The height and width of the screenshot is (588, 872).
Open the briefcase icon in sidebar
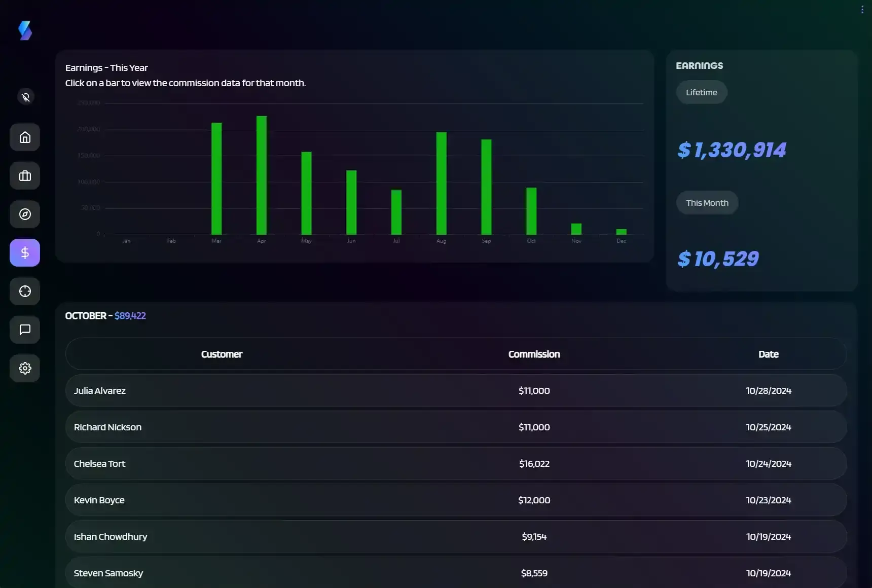(25, 176)
